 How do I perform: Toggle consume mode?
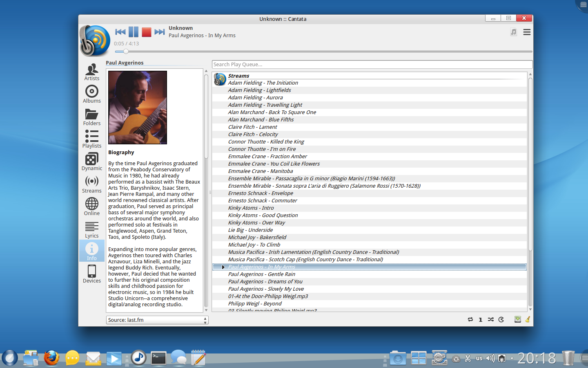coord(501,319)
